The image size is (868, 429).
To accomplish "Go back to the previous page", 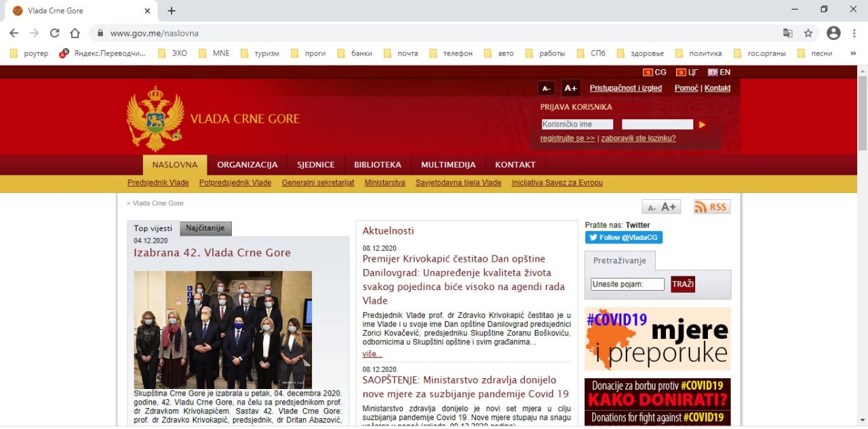I will tap(14, 33).
